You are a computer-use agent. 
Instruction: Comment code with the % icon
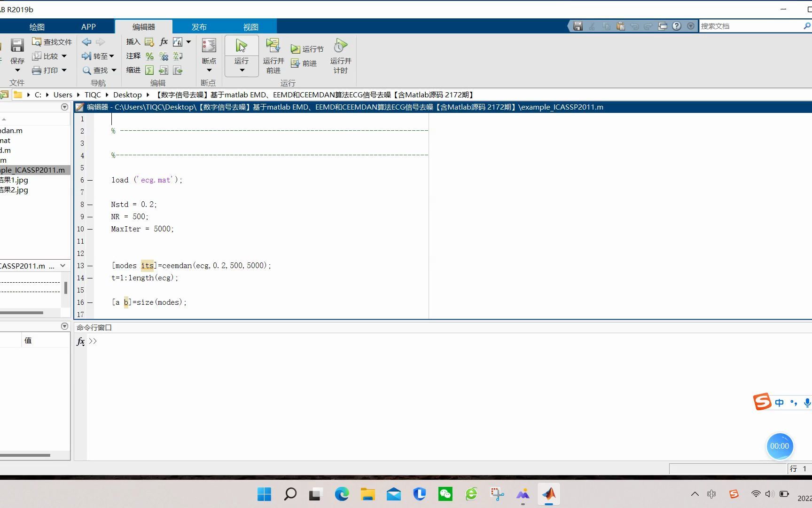(149, 56)
